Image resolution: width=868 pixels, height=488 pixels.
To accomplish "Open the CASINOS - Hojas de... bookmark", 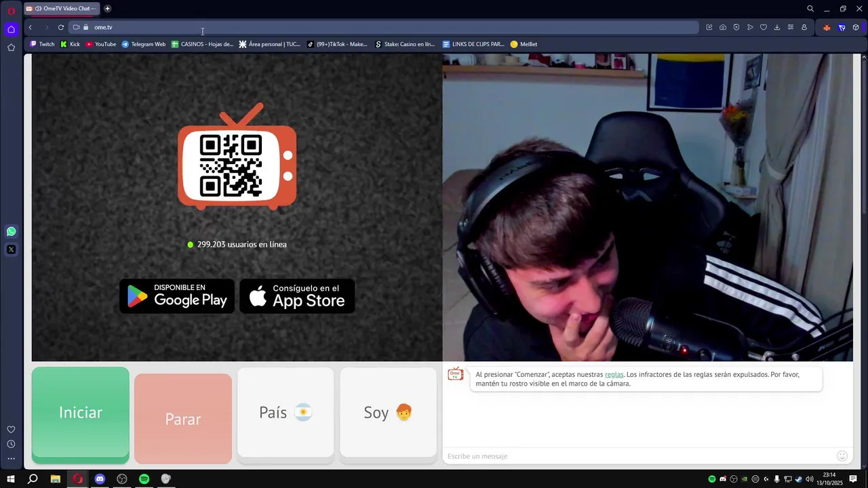I will coord(203,44).
